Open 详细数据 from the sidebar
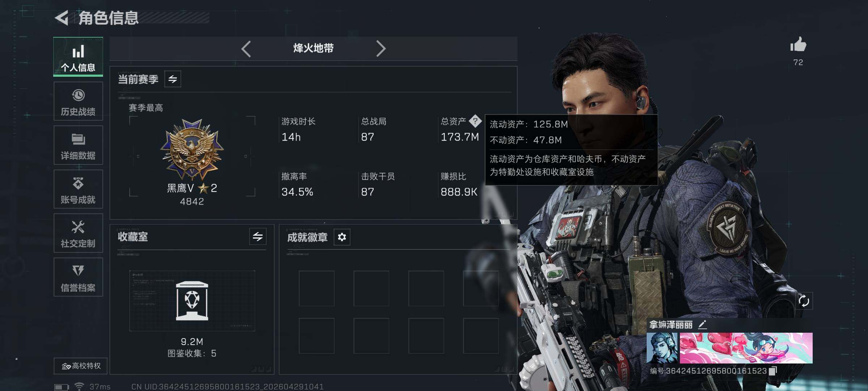The width and height of the screenshot is (868, 391). pyautogui.click(x=78, y=145)
